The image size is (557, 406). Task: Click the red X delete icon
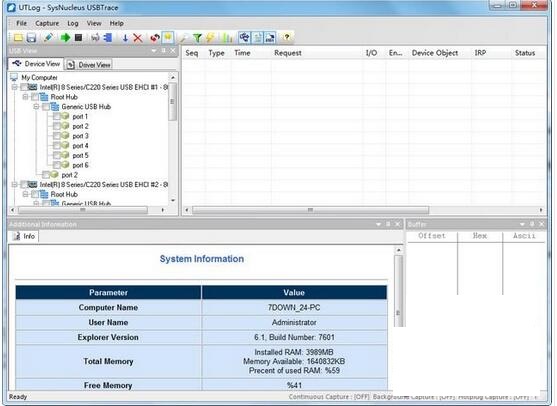pyautogui.click(x=138, y=38)
